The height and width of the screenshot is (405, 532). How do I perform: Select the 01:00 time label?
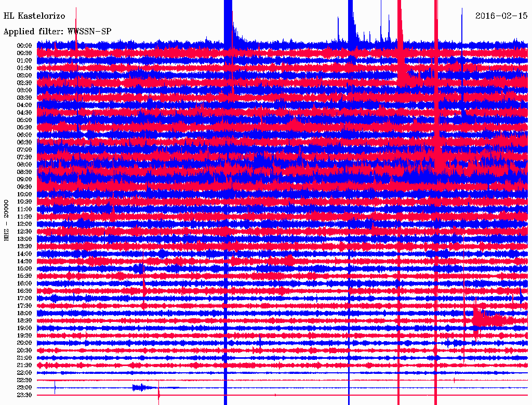[24, 61]
